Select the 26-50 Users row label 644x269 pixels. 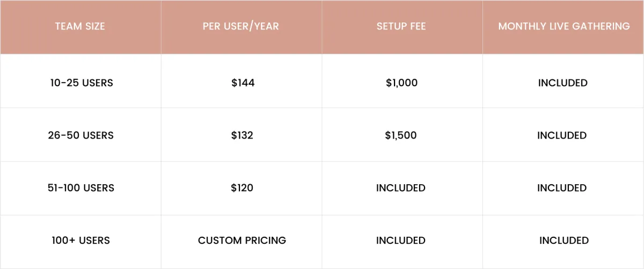pos(81,135)
